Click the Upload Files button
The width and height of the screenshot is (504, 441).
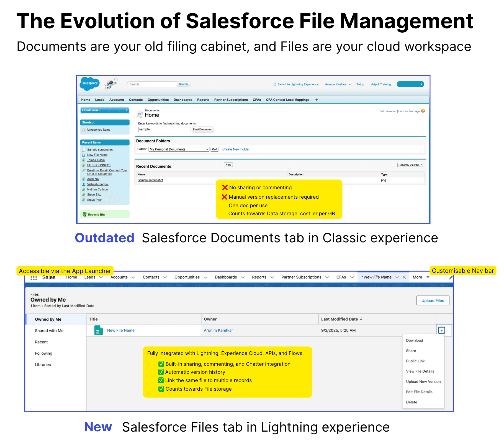tap(433, 300)
